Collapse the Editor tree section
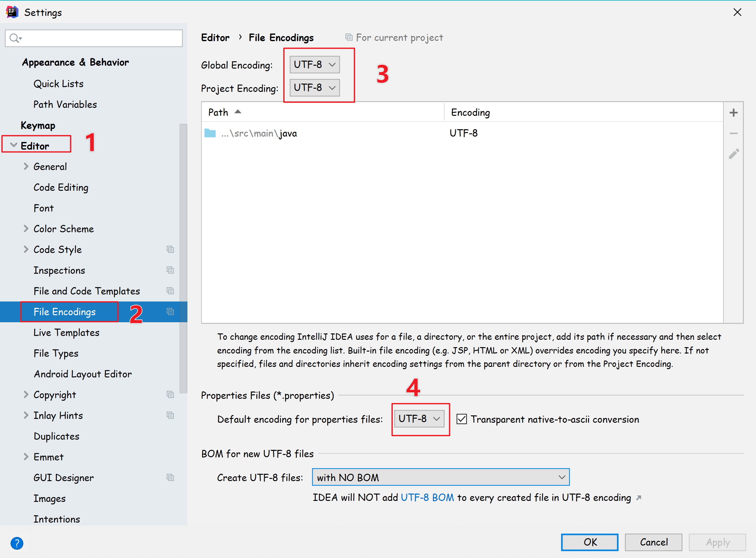Image resolution: width=756 pixels, height=558 pixels. 13,145
